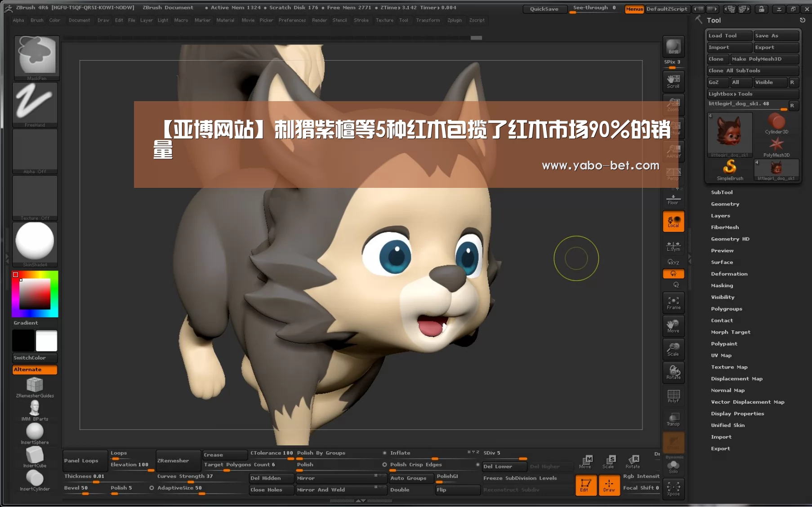Screen dimensions: 812x507
Task: Click the BPR render icon
Action: pyautogui.click(x=673, y=47)
